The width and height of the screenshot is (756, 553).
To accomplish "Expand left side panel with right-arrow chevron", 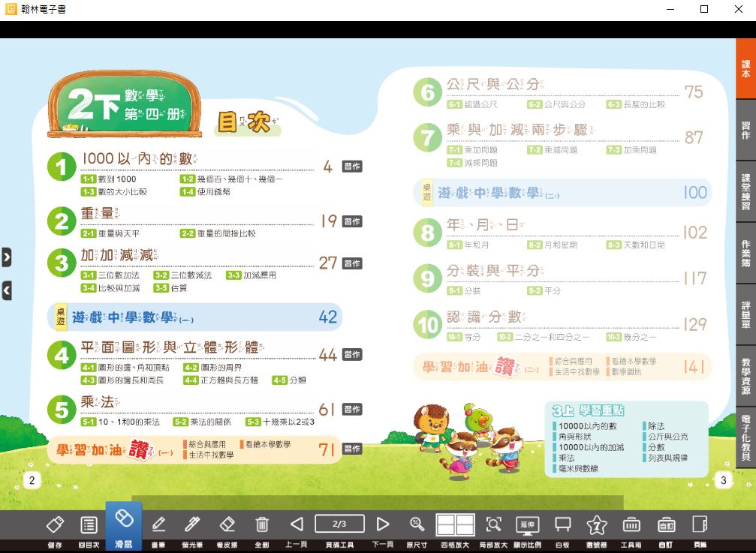I will (x=6, y=257).
